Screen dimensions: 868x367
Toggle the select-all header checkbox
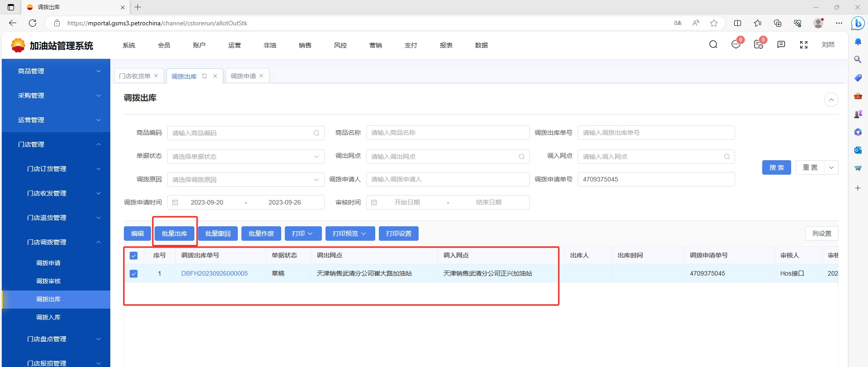[133, 256]
